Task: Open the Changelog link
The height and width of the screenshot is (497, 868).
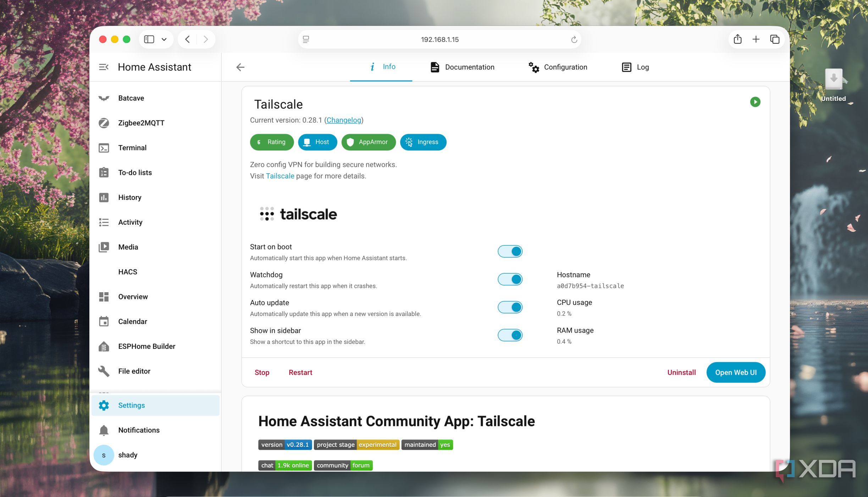Action: pyautogui.click(x=344, y=120)
